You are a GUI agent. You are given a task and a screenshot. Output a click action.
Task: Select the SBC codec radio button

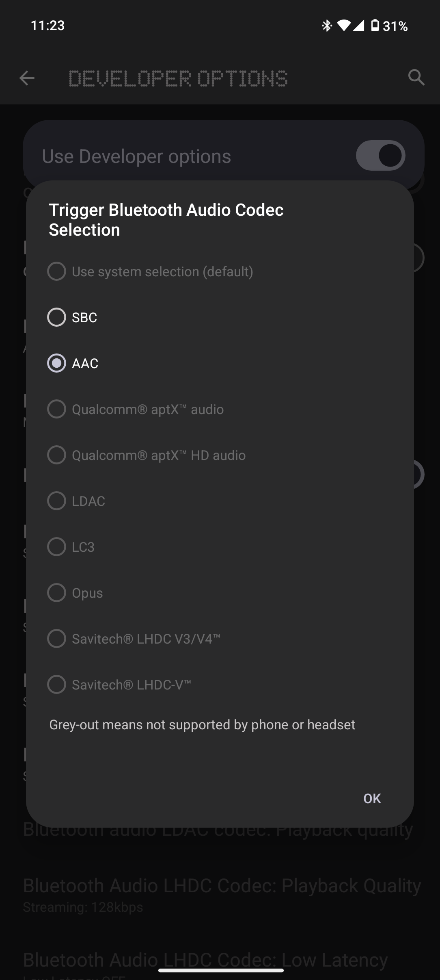pyautogui.click(x=57, y=317)
